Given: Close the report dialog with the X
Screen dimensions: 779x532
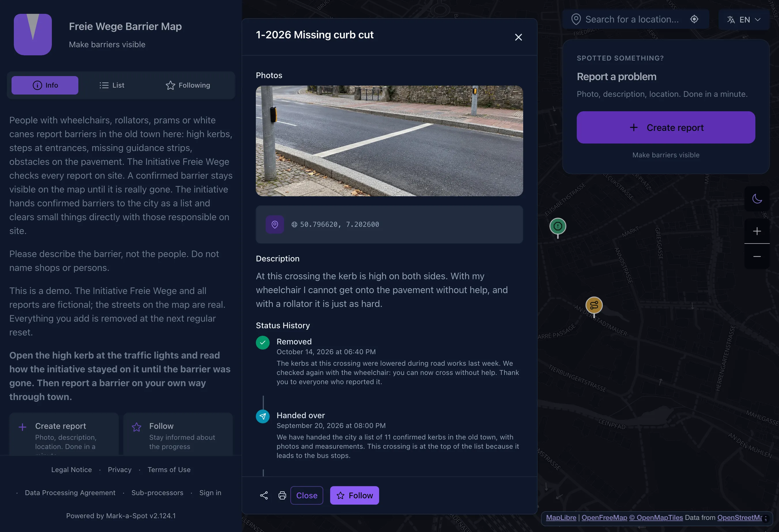Looking at the screenshot, I should point(518,37).
